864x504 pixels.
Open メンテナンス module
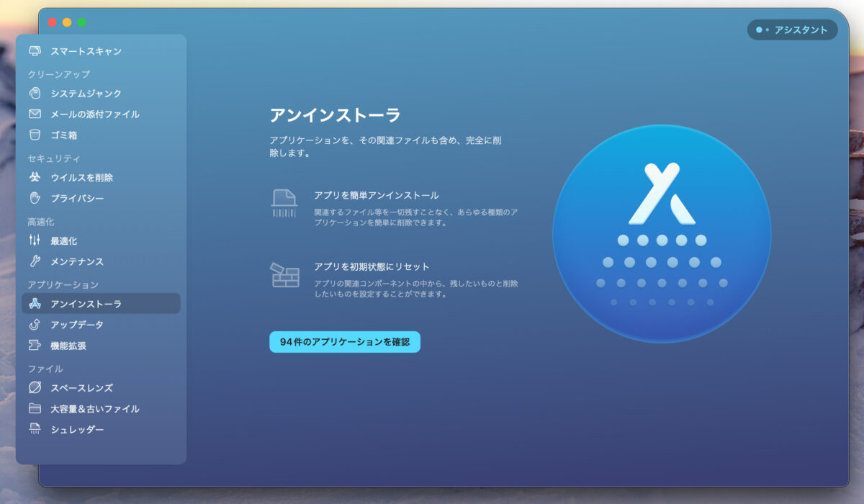click(x=101, y=261)
